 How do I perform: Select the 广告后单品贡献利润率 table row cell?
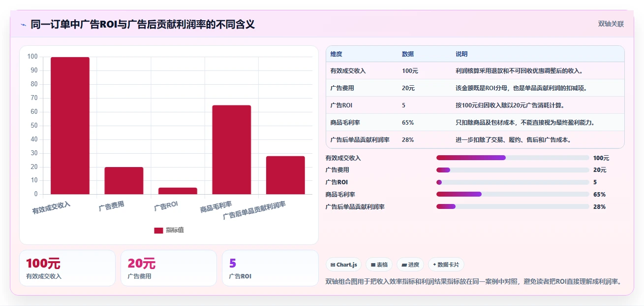point(360,139)
